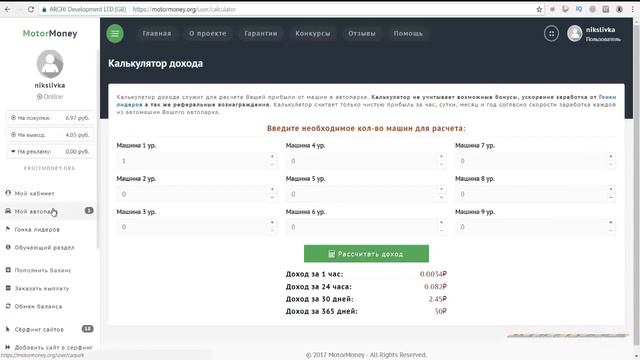Increase Машина 7 ур. count with stepper
The height and width of the screenshot is (360, 640).
point(611,157)
